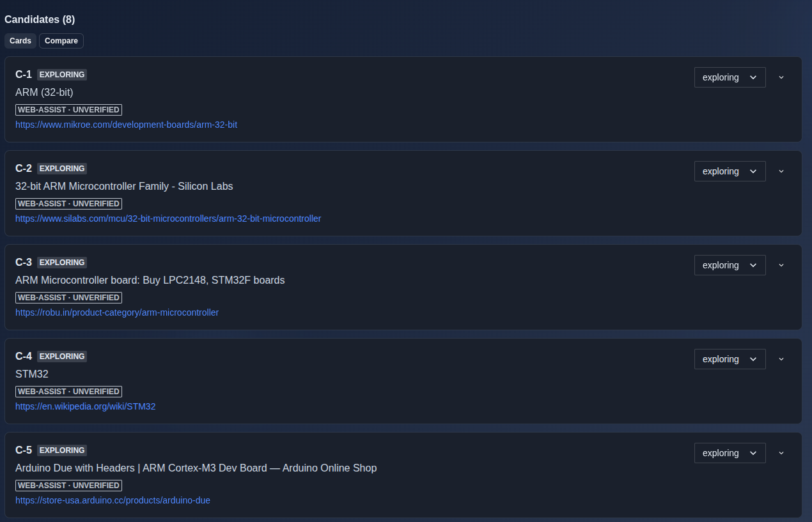The height and width of the screenshot is (522, 812).
Task: Click the EXPLORING badge on card C-1
Action: pyautogui.click(x=62, y=75)
